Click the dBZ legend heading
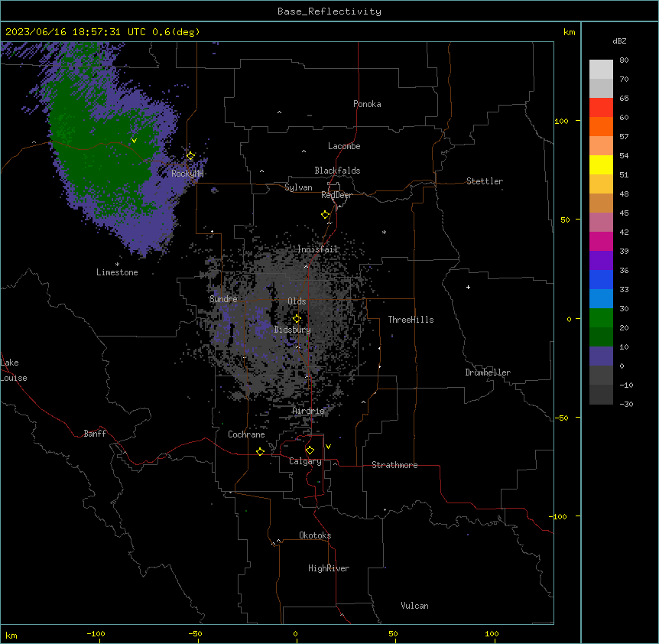This screenshot has width=659, height=644. pos(619,41)
